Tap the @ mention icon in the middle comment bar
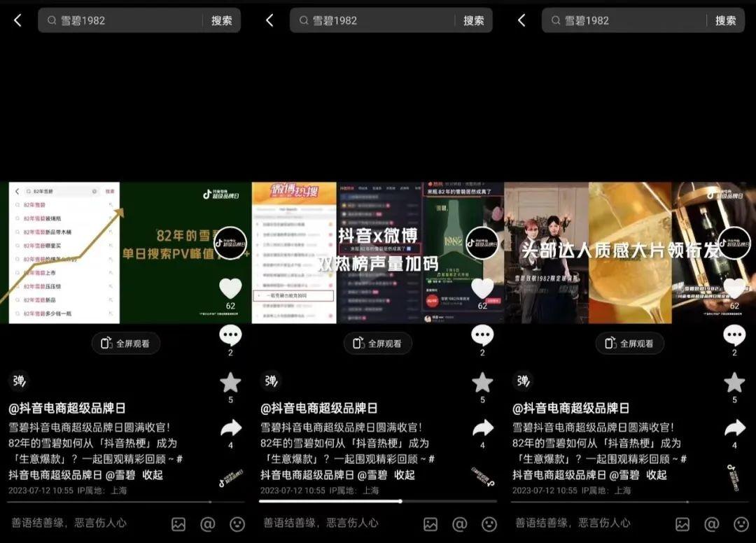The width and height of the screenshot is (756, 543). (460, 523)
